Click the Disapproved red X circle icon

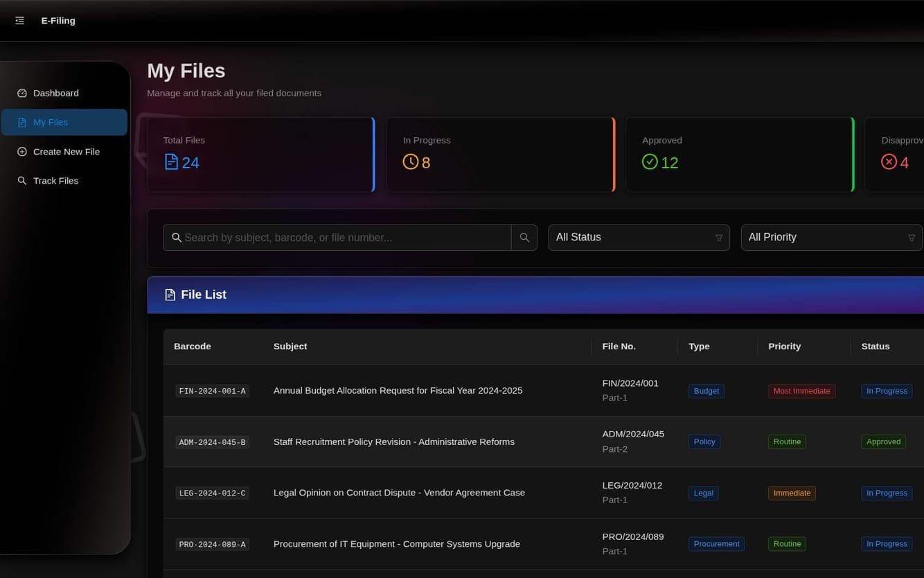889,162
